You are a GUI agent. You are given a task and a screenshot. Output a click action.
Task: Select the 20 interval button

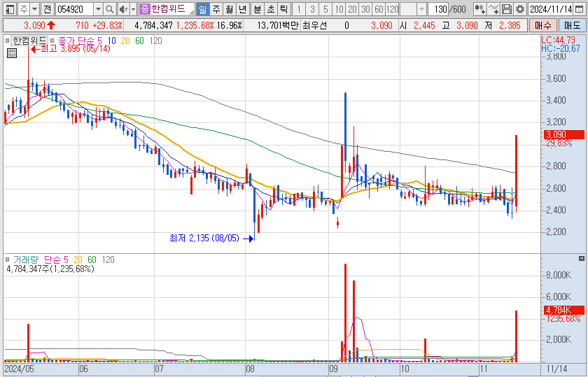352,9
